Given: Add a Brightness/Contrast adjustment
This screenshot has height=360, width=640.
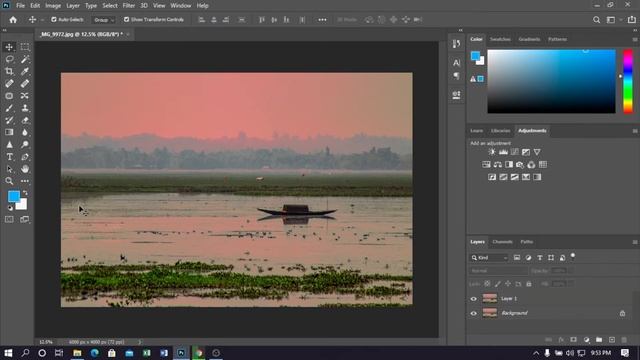Looking at the screenshot, I should click(492, 152).
